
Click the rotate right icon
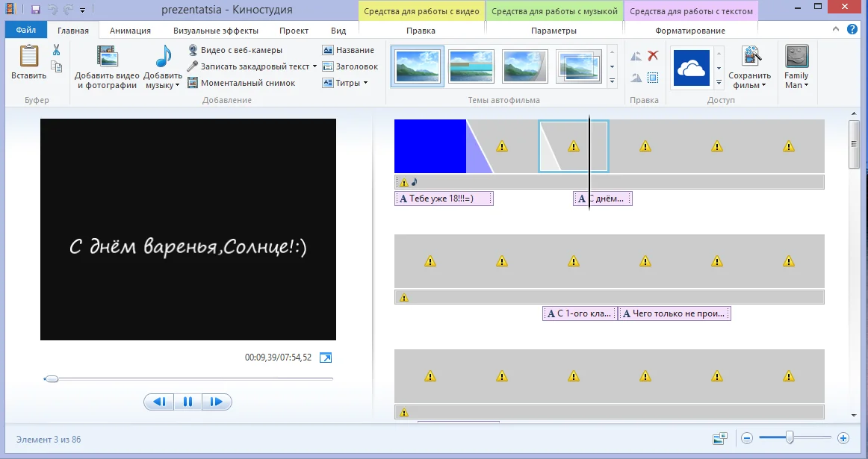click(x=636, y=78)
